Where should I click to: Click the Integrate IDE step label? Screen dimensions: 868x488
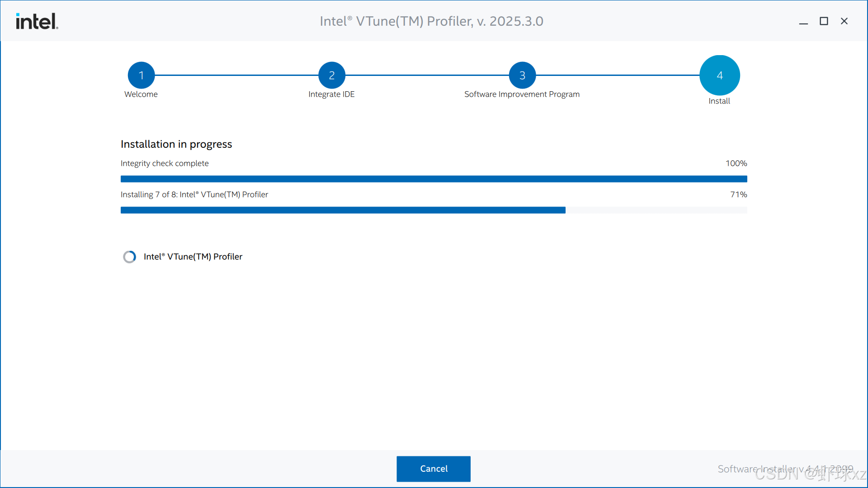[331, 94]
